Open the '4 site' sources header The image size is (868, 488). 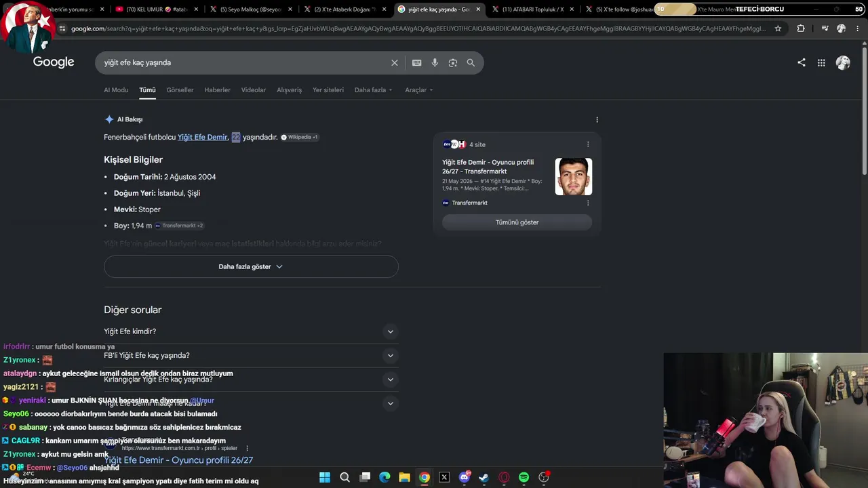(464, 144)
